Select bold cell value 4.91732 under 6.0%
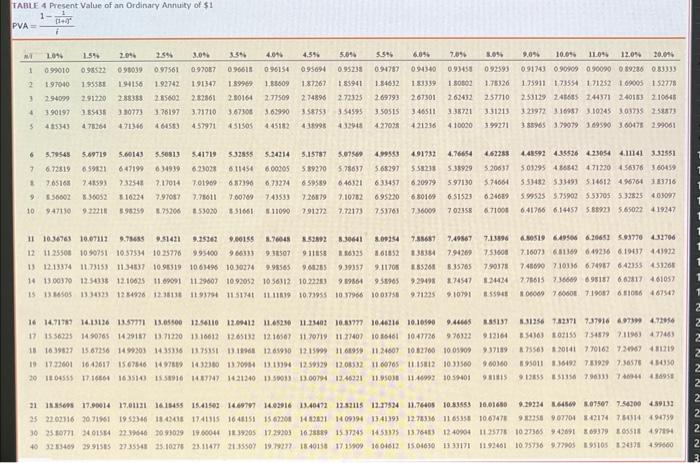The height and width of the screenshot is (463, 700). (424, 154)
